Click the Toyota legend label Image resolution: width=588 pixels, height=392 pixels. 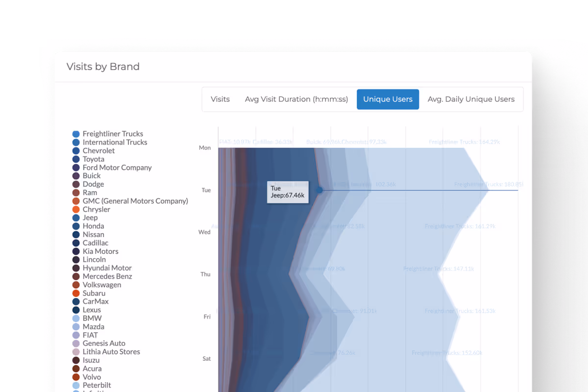[x=93, y=159]
